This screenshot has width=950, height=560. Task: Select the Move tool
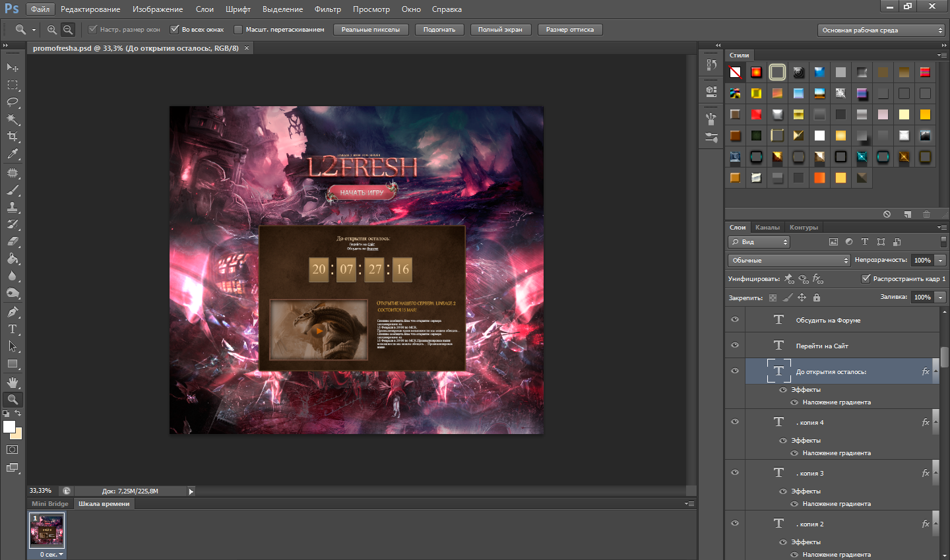tap(13, 67)
